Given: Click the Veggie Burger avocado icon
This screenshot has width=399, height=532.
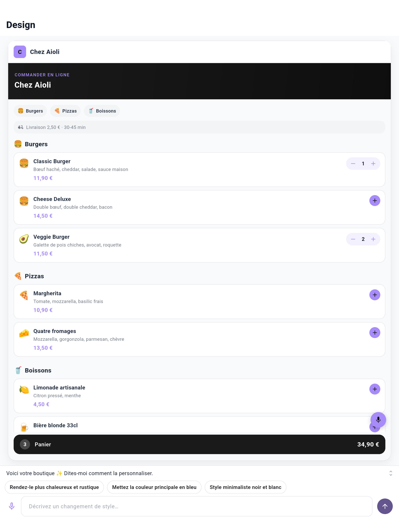Looking at the screenshot, I should 24,239.
